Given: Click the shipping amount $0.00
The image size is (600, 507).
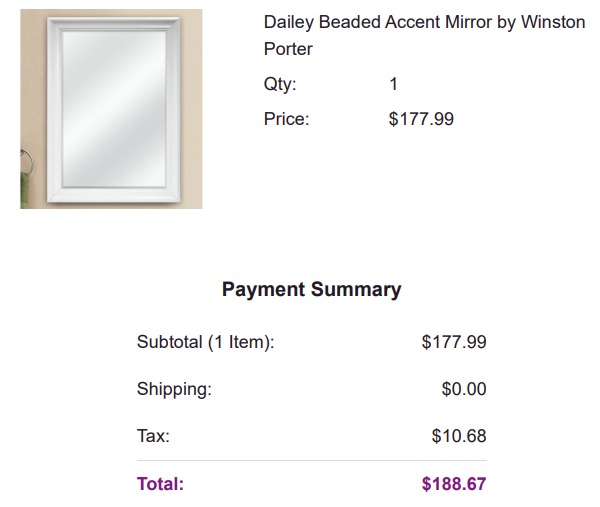Looking at the screenshot, I should [464, 389].
